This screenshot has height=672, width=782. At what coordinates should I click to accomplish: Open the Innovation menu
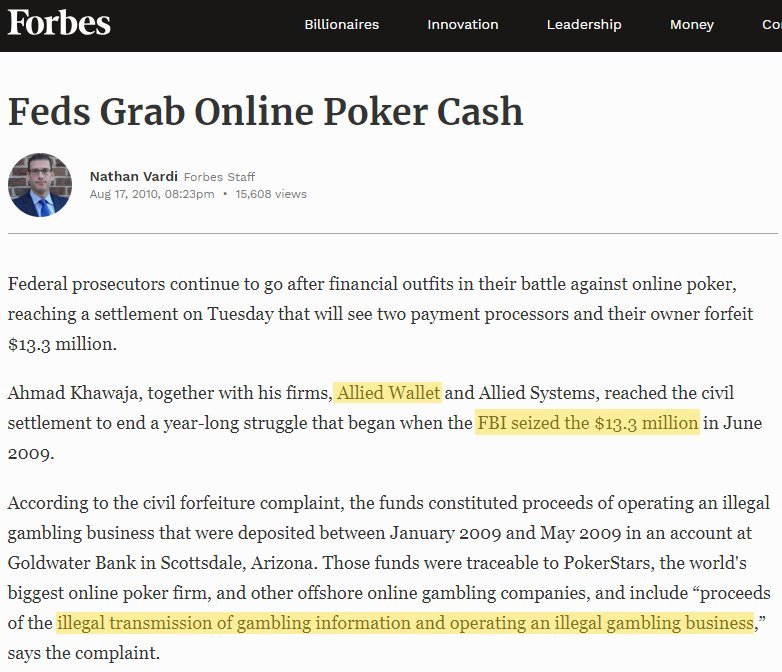(463, 24)
